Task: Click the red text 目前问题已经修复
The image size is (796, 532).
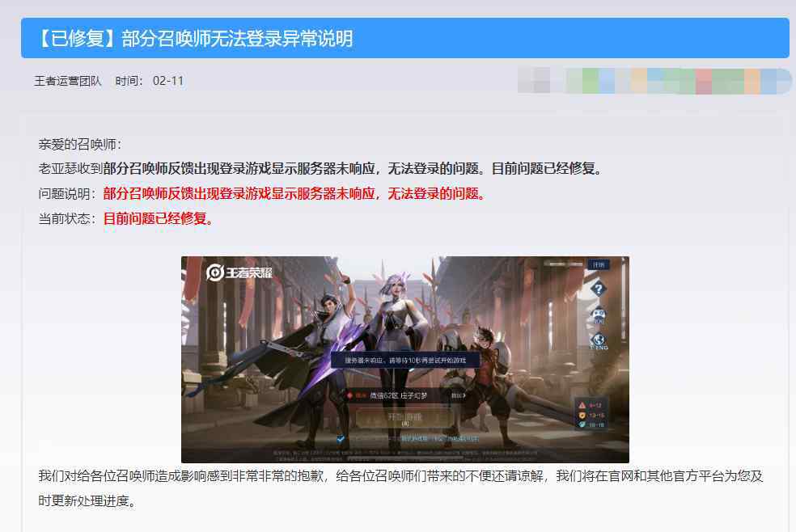Action: pyautogui.click(x=159, y=218)
